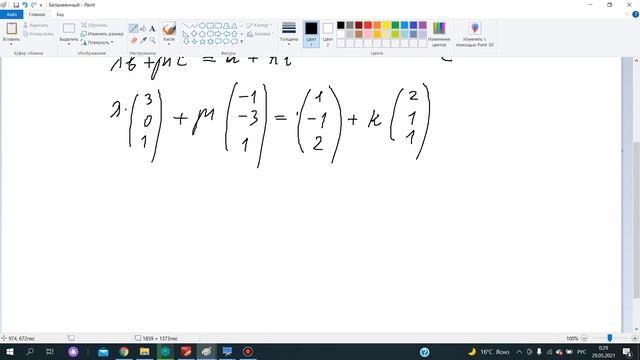Screen dimensions: 640x360
Task: Activate Color 2 (Цвет 2) button
Action: pyautogui.click(x=328, y=34)
